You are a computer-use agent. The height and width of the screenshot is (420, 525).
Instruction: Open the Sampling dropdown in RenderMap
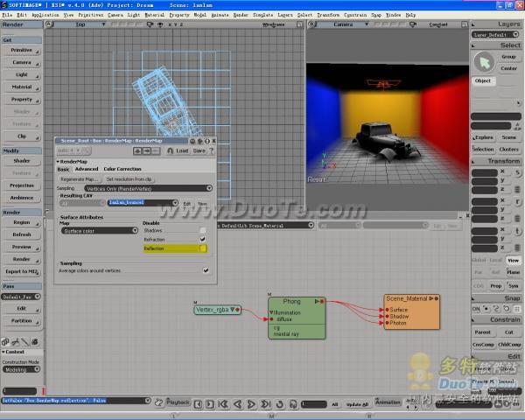[x=148, y=187]
